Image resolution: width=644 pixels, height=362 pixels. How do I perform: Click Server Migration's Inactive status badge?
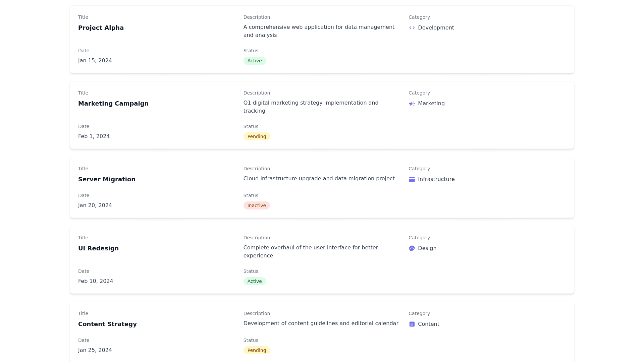click(x=257, y=205)
